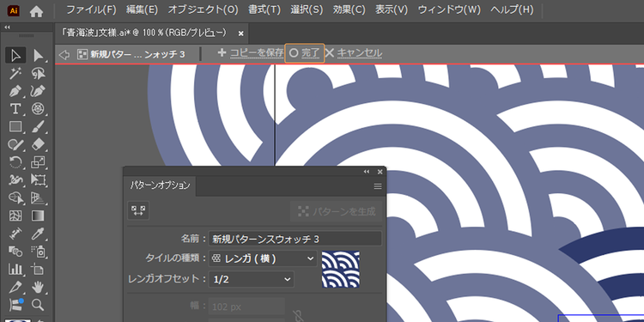Select the Free Transform tool

[x=38, y=180]
